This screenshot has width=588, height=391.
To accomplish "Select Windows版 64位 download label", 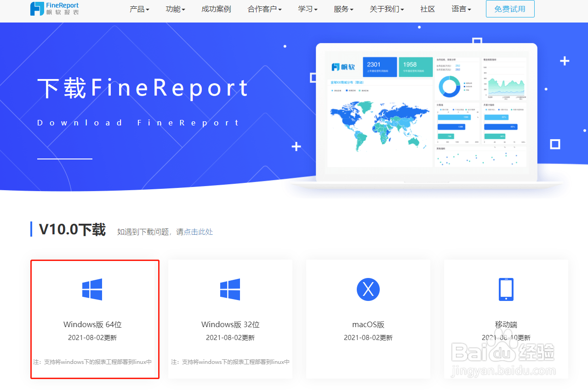I will pos(92,324).
